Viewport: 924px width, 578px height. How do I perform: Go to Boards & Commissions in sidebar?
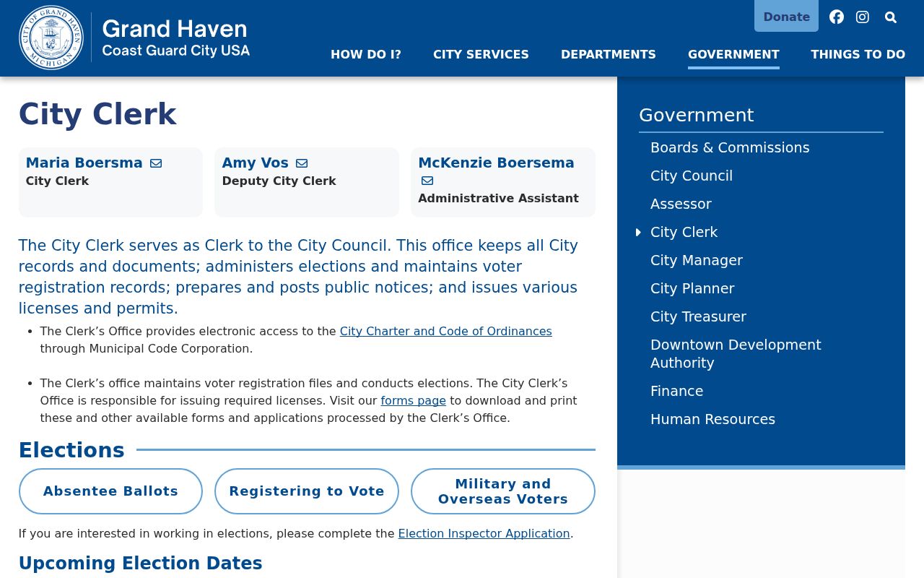(x=730, y=147)
